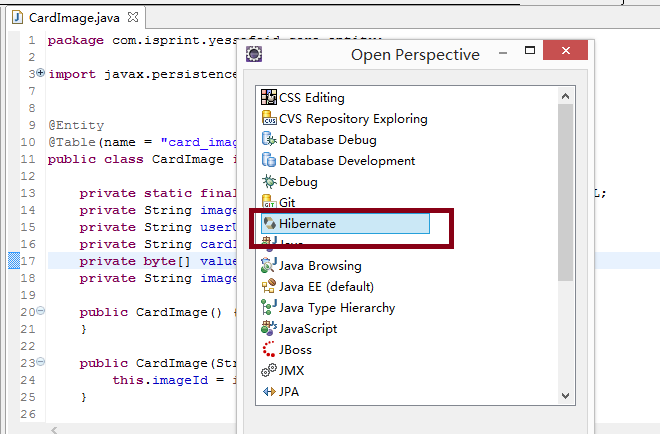
Task: Click the CSS Editing perspective icon
Action: (269, 97)
